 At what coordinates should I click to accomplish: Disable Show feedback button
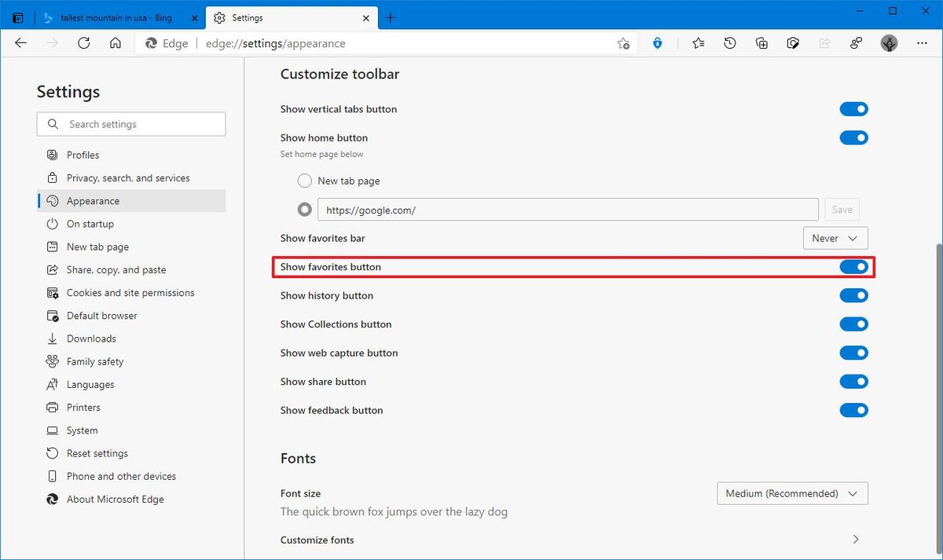pos(854,410)
